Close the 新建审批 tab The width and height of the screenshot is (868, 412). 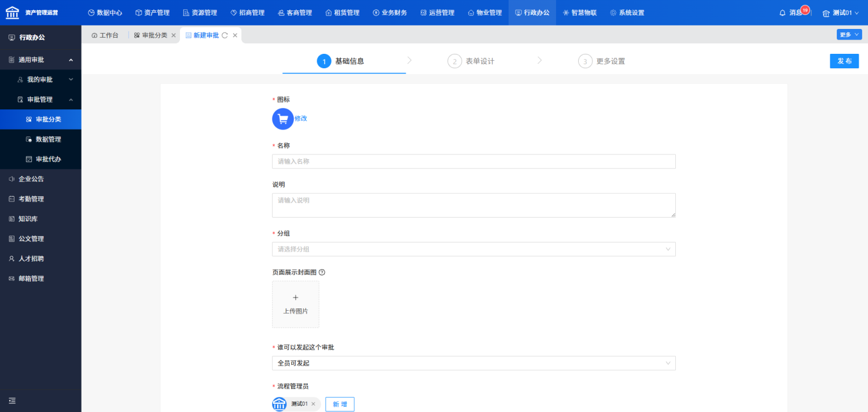point(235,35)
